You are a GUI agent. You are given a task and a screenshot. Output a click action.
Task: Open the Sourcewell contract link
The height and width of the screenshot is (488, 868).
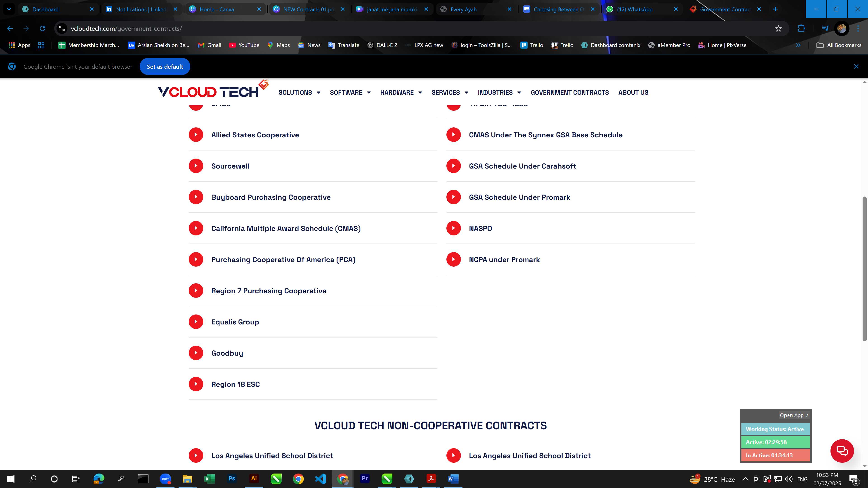coord(230,166)
